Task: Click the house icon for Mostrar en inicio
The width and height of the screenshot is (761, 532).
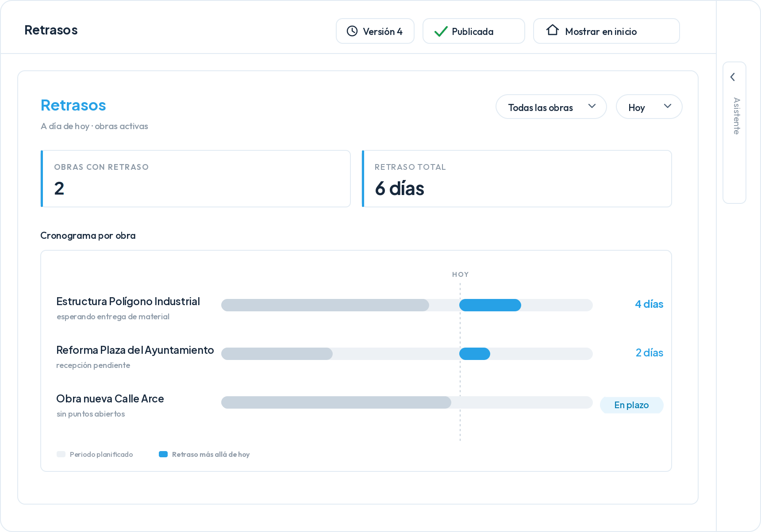Action: pos(553,30)
